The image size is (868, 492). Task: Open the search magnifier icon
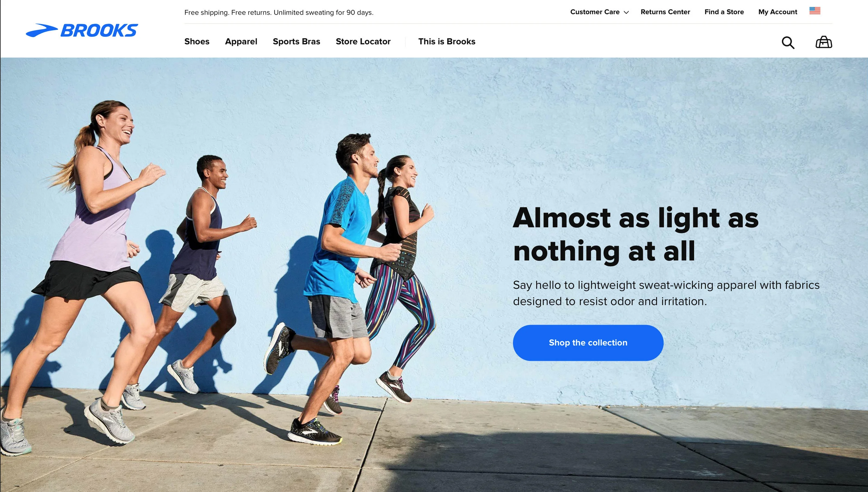coord(788,42)
